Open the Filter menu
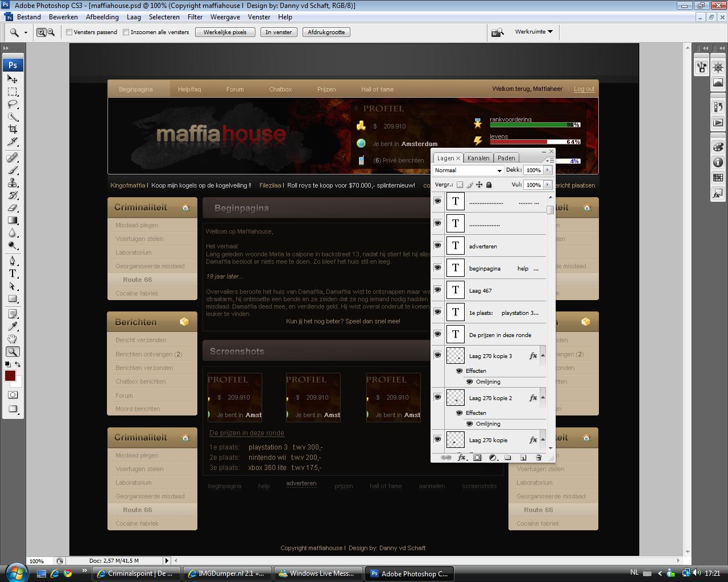 (195, 17)
